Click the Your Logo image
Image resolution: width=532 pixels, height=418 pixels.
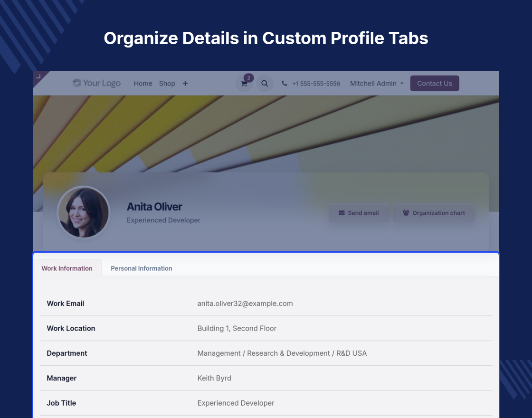[x=97, y=83]
